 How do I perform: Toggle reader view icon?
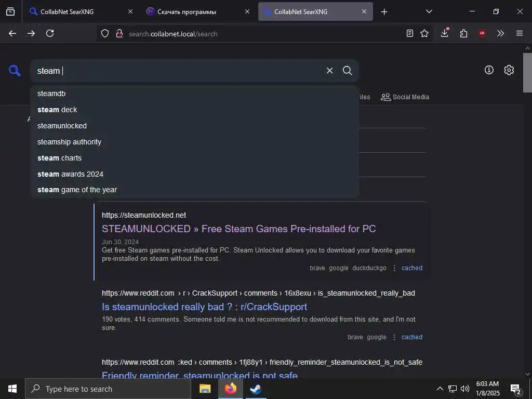[410, 33]
